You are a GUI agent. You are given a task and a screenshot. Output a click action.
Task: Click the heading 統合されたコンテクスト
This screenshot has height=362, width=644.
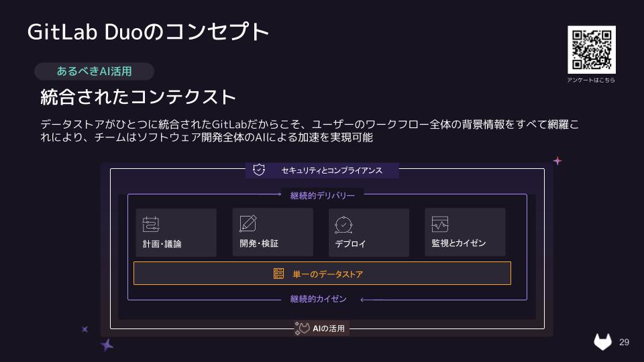coord(138,97)
